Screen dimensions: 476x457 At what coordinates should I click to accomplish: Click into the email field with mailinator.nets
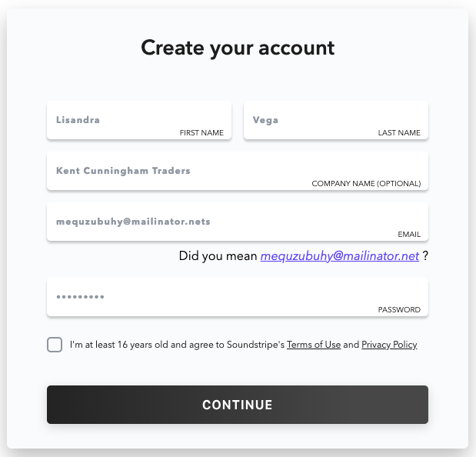(x=237, y=222)
